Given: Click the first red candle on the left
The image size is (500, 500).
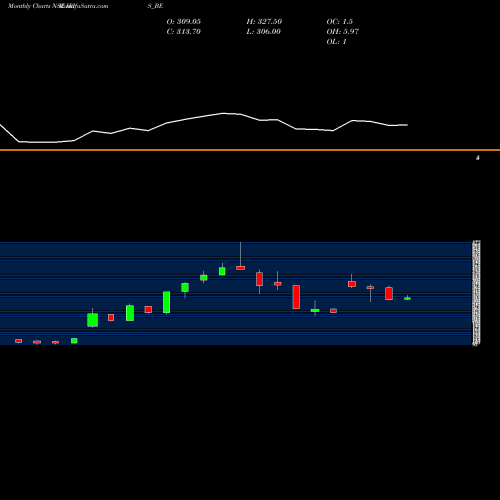Looking at the screenshot, I should click(x=19, y=341).
